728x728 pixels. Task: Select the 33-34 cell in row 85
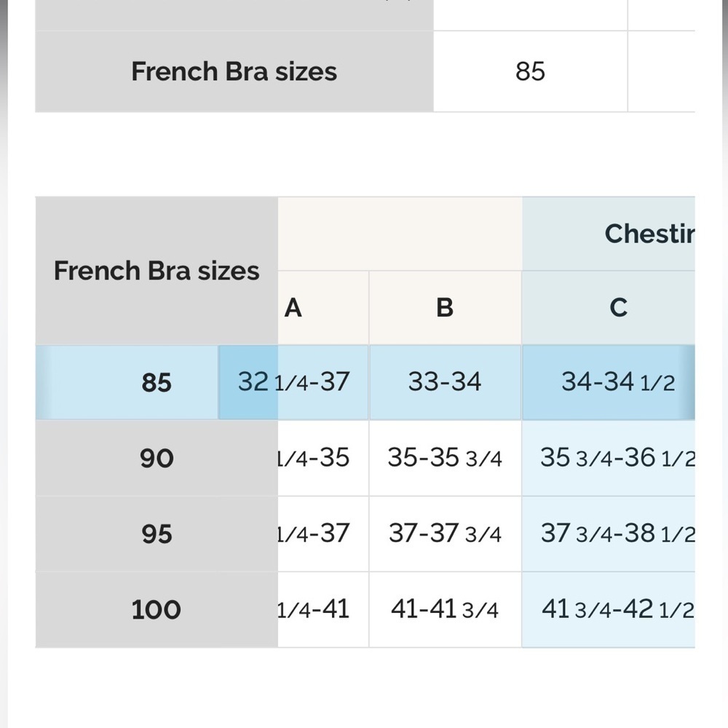pos(446,382)
